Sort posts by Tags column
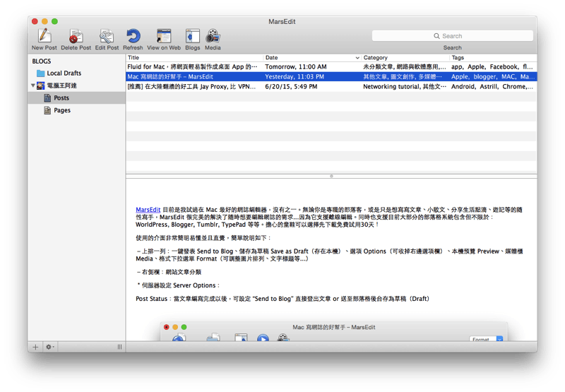 [x=493, y=58]
